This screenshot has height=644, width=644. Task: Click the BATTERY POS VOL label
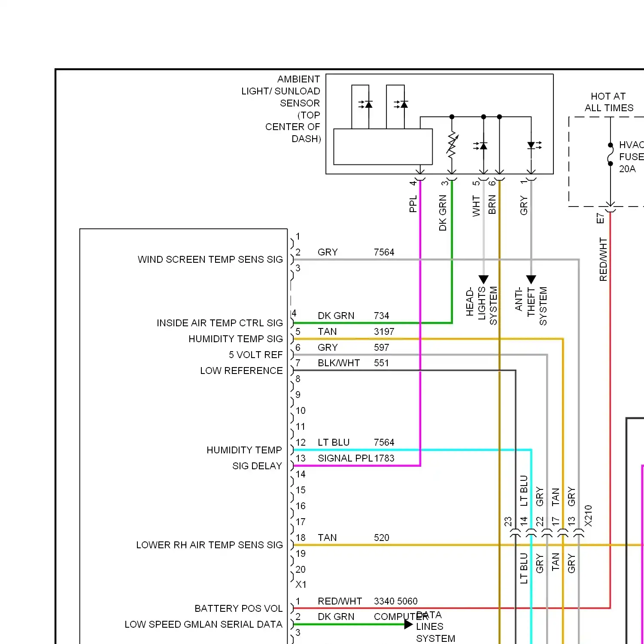(x=238, y=608)
